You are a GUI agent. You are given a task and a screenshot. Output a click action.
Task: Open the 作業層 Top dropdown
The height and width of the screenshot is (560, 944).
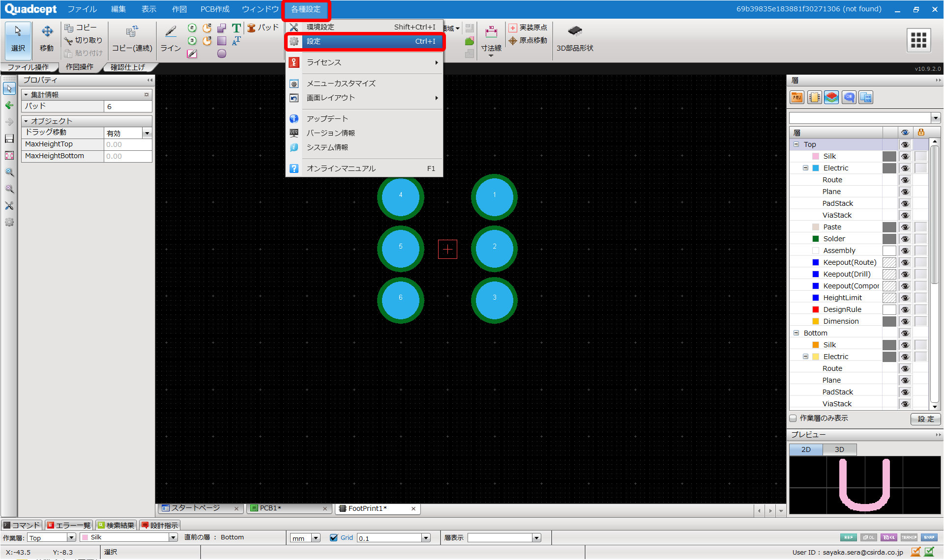tap(71, 538)
